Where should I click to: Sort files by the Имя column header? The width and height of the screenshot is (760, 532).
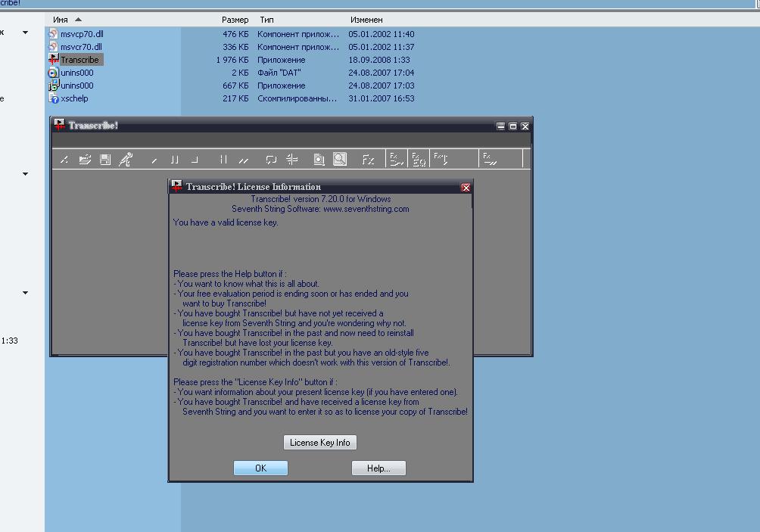(60, 20)
